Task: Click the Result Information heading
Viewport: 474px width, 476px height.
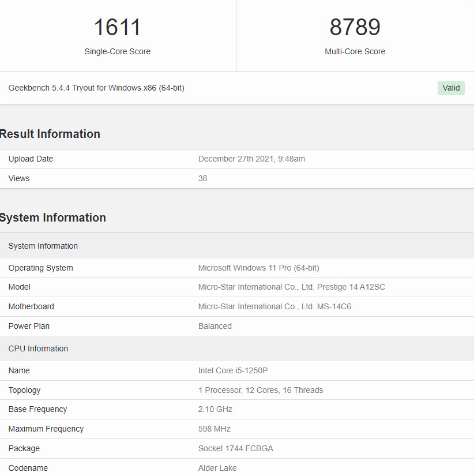Action: 50,134
